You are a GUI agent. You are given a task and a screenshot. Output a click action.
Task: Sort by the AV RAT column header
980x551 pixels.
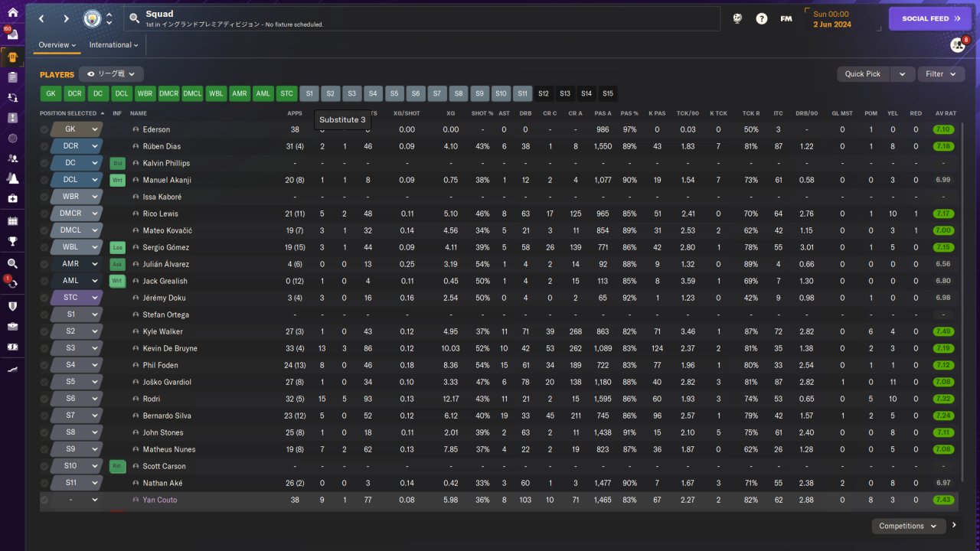pos(946,113)
